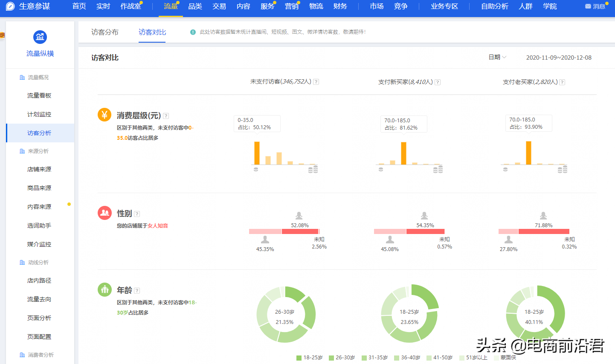Open the 品类 top menu
Screen dimensions: 615x364
[x=195, y=6]
